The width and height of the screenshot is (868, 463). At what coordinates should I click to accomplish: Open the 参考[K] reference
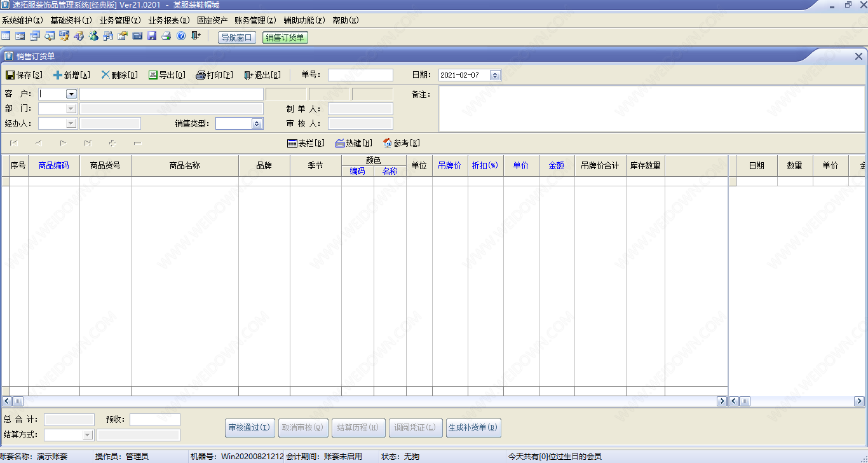pos(402,143)
